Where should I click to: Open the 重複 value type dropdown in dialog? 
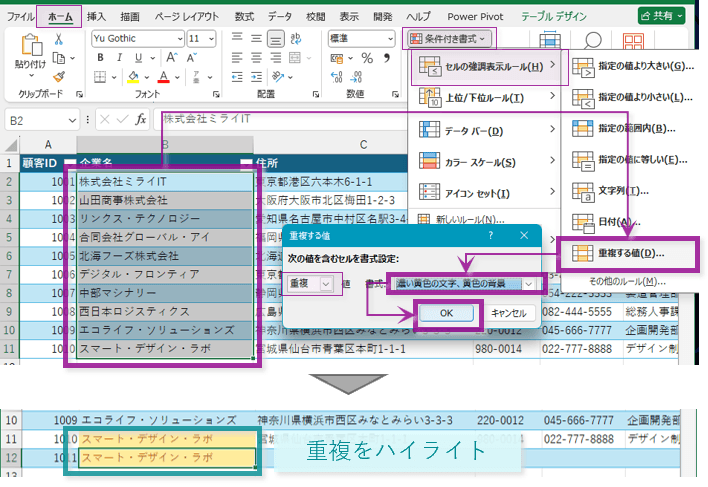point(326,284)
